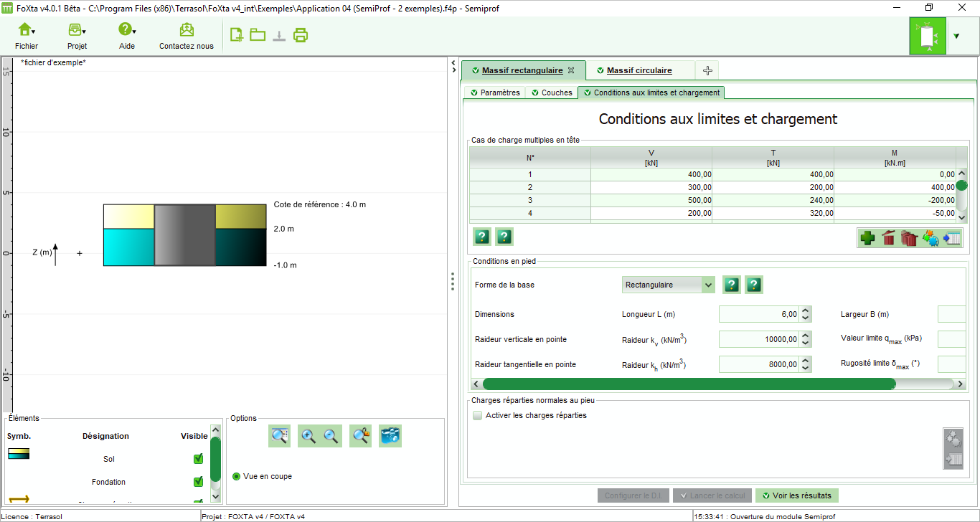Screen dimensions: 980x522
Task: Click the Raideur kh value field
Action: tap(759, 364)
